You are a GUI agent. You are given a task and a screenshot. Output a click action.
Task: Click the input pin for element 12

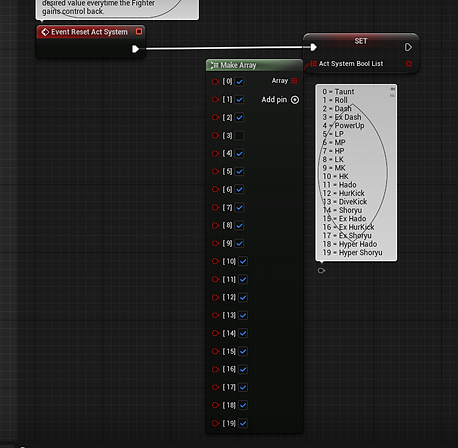(x=215, y=297)
